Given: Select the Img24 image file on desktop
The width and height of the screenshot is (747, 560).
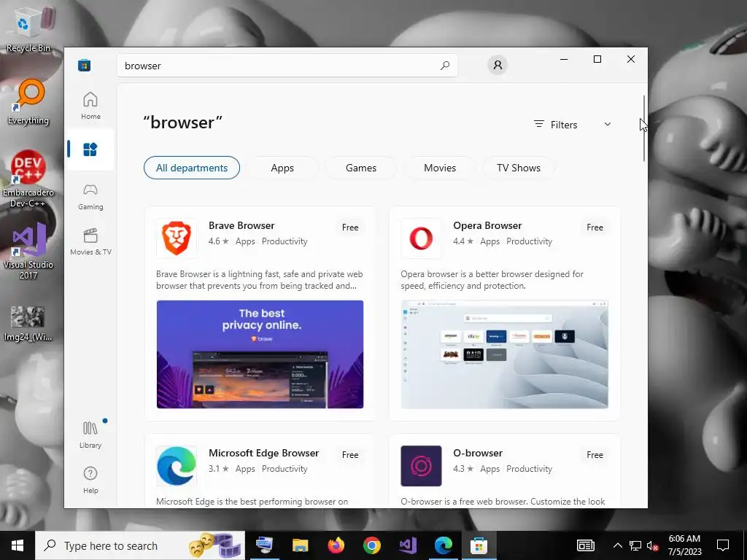Looking at the screenshot, I should click(x=28, y=324).
